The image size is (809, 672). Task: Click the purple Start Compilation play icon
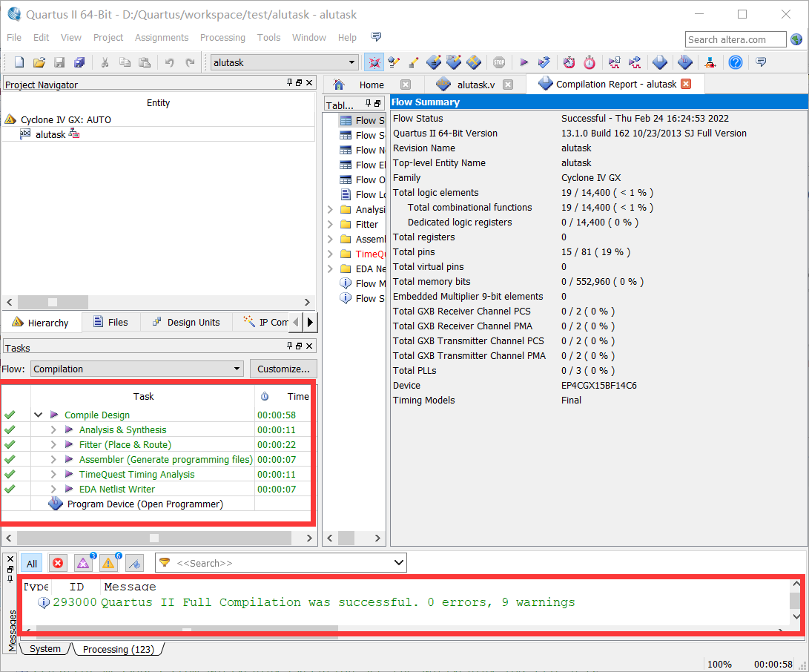[x=524, y=62]
